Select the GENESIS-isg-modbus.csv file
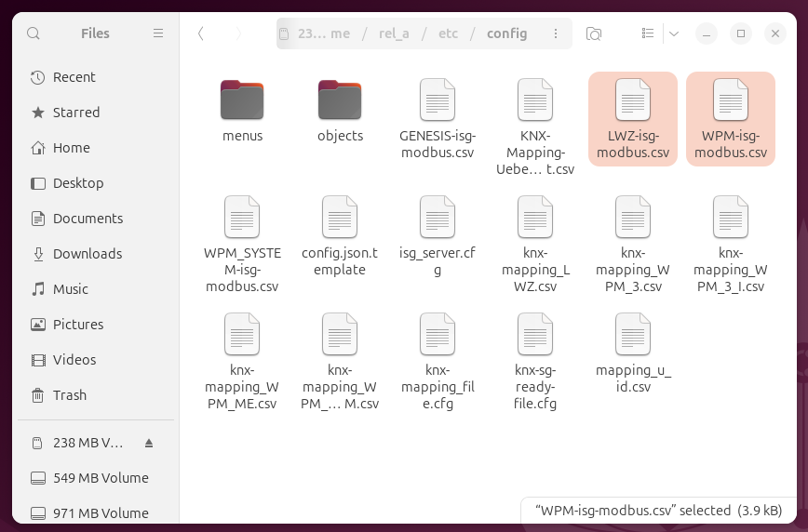Image resolution: width=808 pixels, height=532 pixels. coord(438,119)
